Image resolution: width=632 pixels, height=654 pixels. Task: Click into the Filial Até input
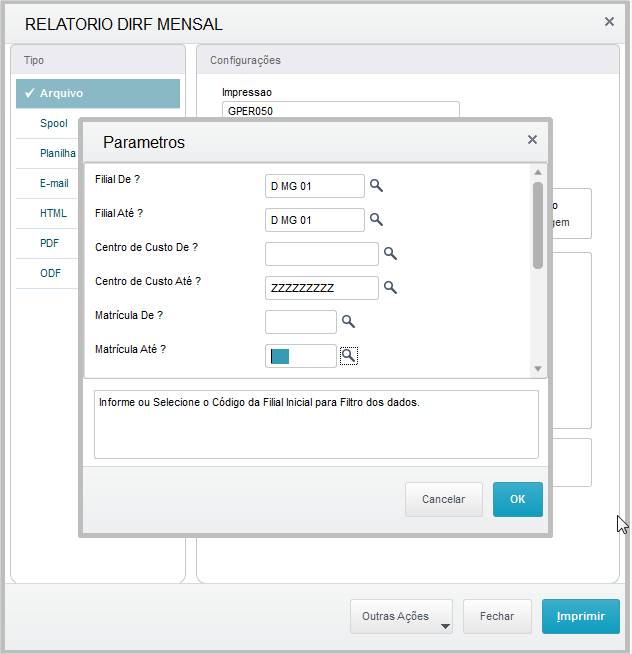click(x=315, y=220)
